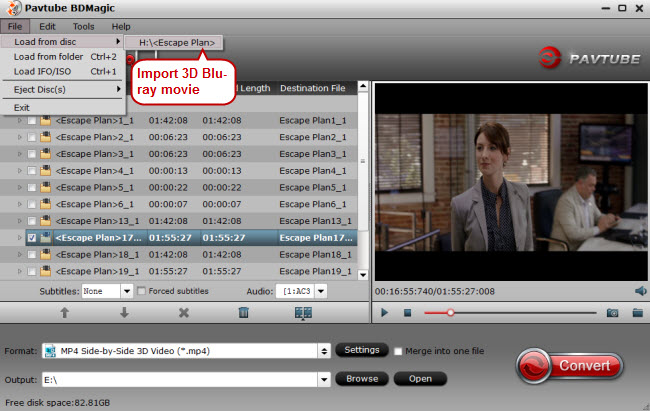Click the preview video frame

[x=511, y=182]
